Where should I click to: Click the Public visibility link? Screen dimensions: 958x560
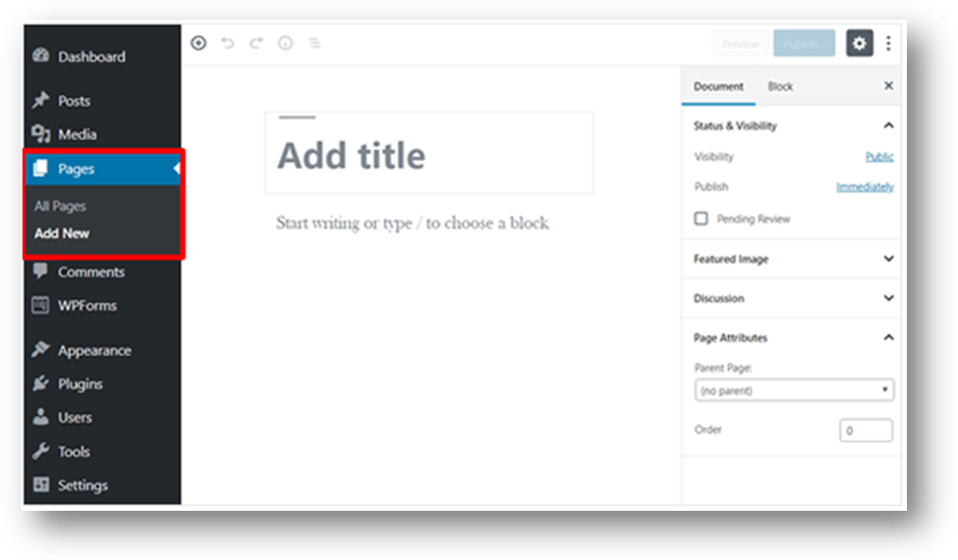(x=878, y=157)
